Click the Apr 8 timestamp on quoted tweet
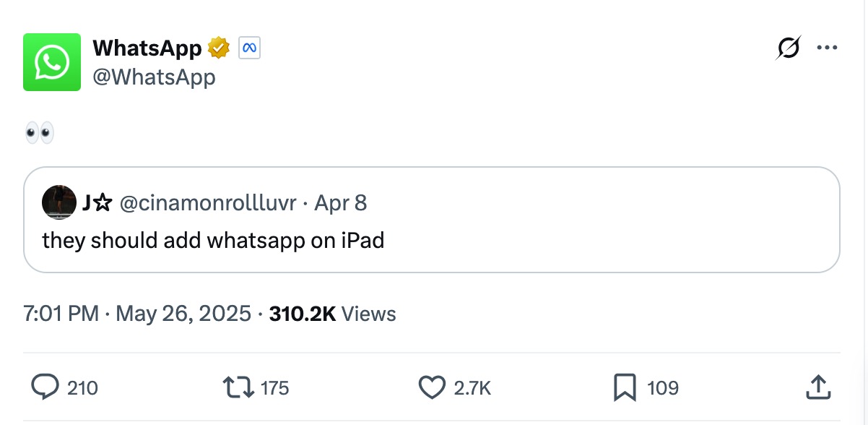Viewport: 868px width, 425px height. pos(341,203)
